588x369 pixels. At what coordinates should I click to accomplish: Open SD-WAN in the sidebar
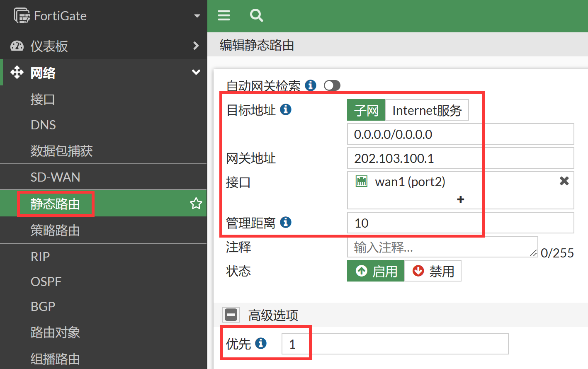pyautogui.click(x=56, y=177)
